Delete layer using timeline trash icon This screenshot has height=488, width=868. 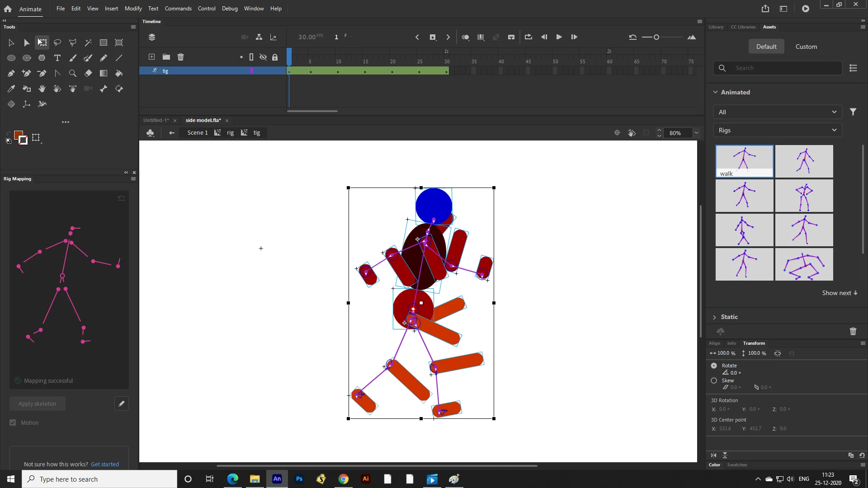coord(181,57)
